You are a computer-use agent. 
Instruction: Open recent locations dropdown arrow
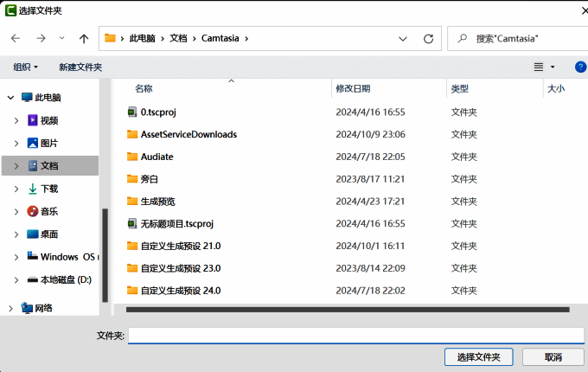click(x=62, y=38)
